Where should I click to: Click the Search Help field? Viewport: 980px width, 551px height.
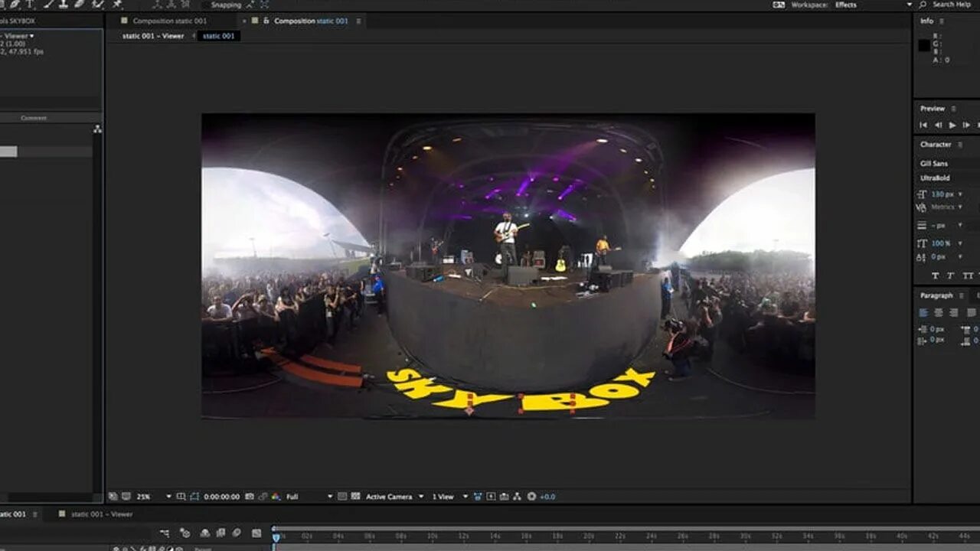(952, 5)
